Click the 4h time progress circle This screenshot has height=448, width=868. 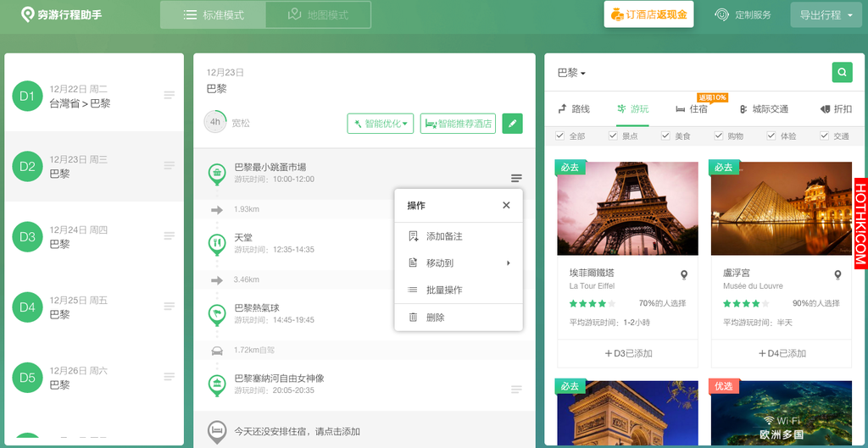coord(215,122)
